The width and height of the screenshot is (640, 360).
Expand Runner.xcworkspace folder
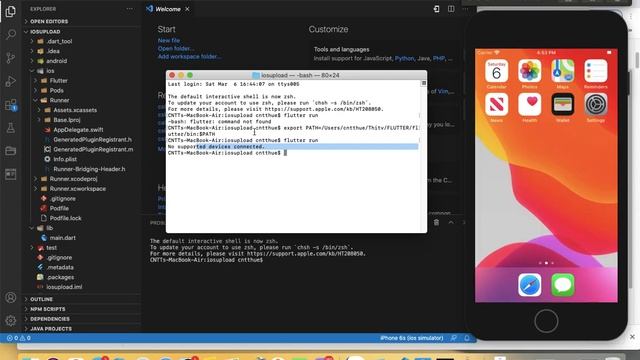(x=78, y=189)
